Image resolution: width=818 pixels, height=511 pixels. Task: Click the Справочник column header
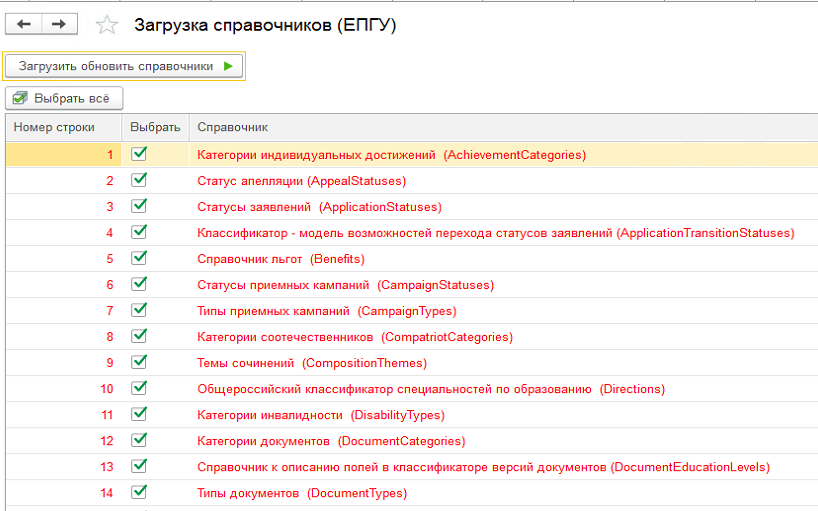(503, 127)
